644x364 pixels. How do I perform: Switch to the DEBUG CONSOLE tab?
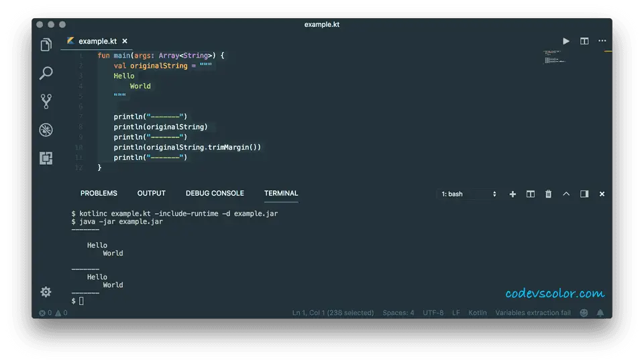pos(215,193)
